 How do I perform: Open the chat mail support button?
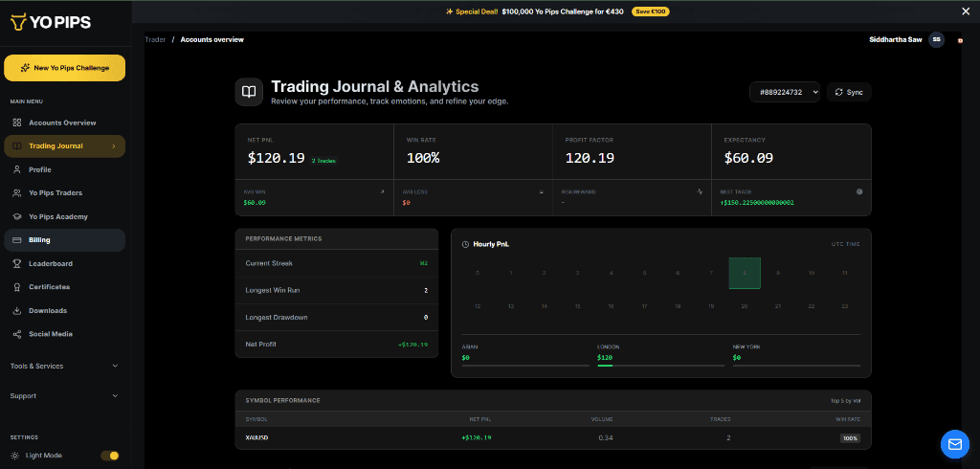(x=955, y=444)
